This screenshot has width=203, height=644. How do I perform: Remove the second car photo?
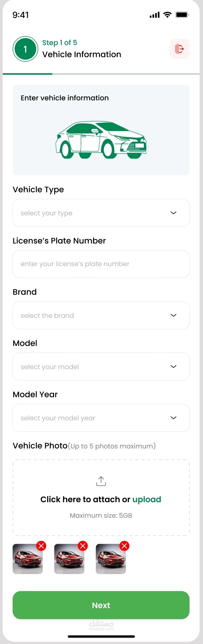(83, 546)
